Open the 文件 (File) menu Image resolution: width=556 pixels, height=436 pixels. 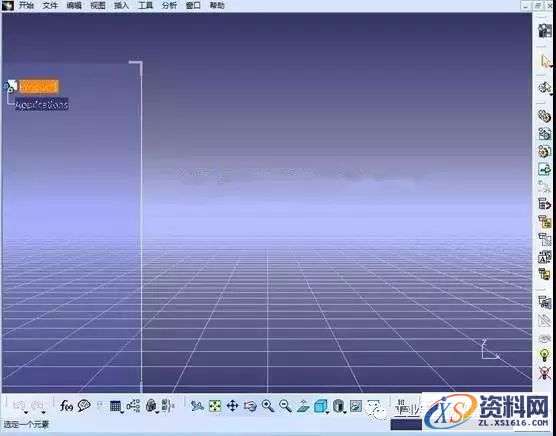click(50, 5)
